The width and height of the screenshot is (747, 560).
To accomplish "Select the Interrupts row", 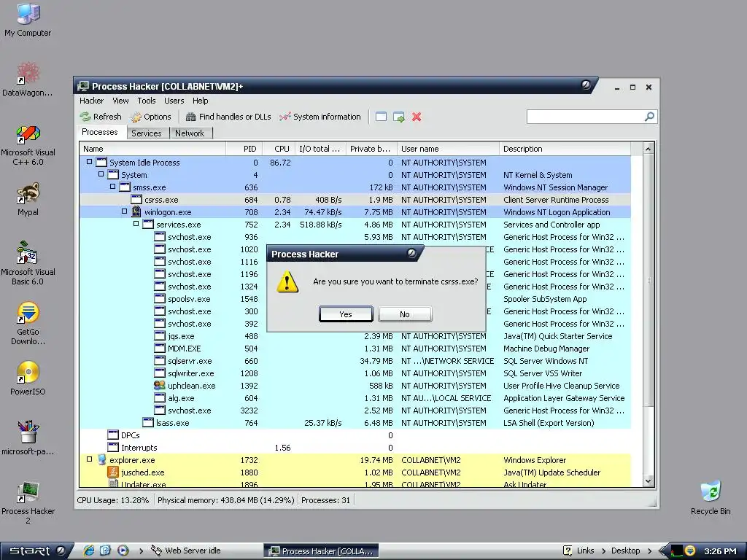I will pos(355,448).
